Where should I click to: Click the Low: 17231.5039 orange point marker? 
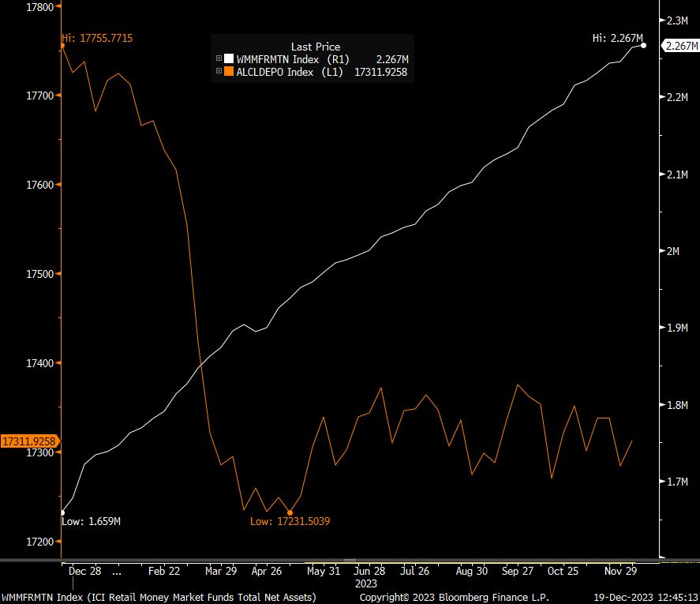[x=290, y=512]
